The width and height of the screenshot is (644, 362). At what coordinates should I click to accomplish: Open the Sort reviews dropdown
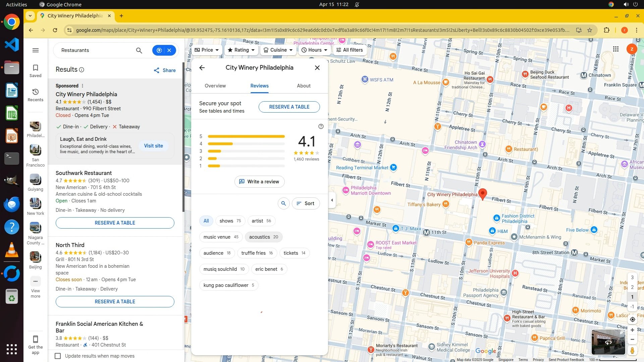(306, 203)
